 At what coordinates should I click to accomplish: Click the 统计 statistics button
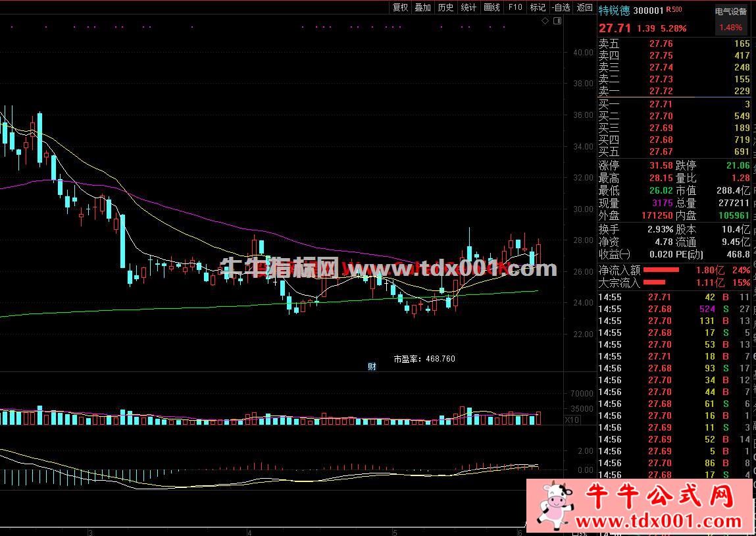(468, 7)
